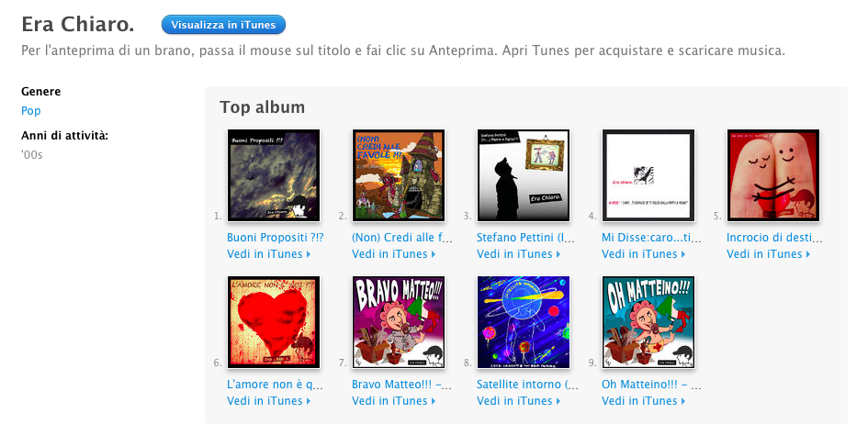
Task: Open the Bravo Matteo!!! album artwork
Action: pos(399,322)
